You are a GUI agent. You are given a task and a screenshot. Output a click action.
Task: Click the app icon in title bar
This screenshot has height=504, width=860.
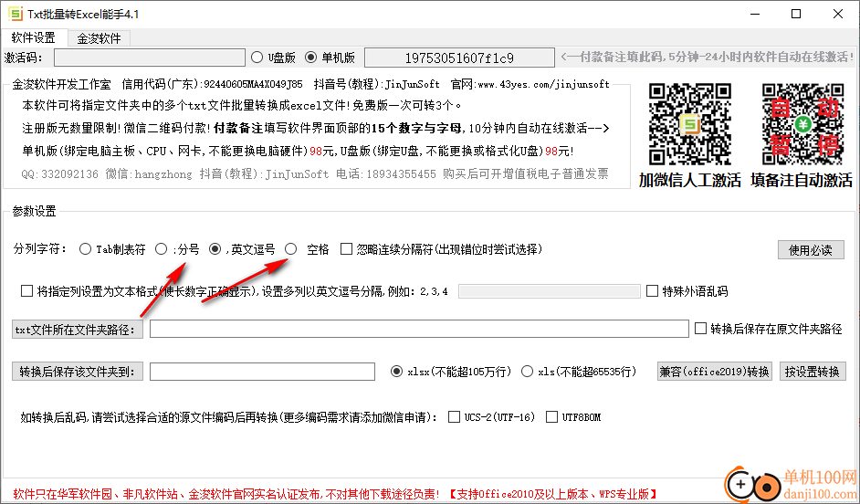(x=16, y=14)
